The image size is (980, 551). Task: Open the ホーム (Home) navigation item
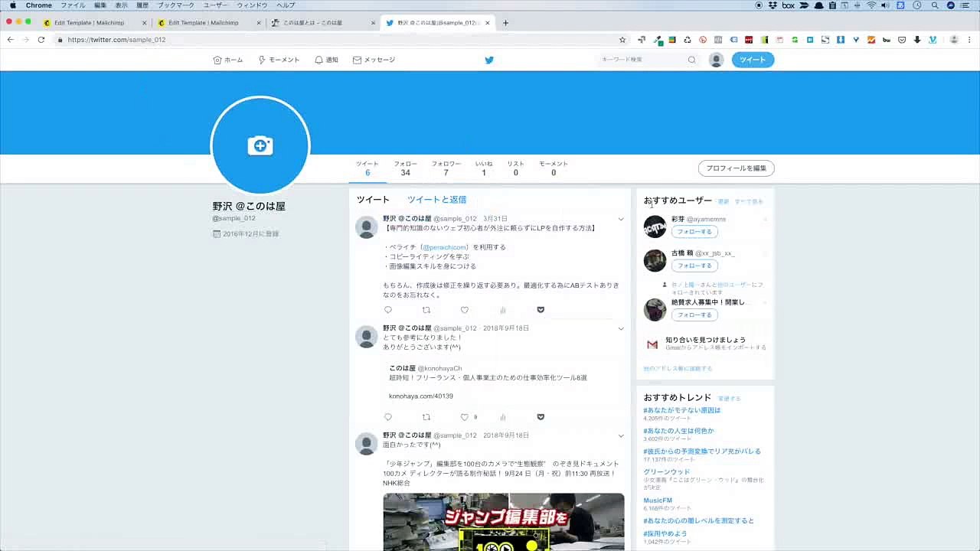(228, 60)
